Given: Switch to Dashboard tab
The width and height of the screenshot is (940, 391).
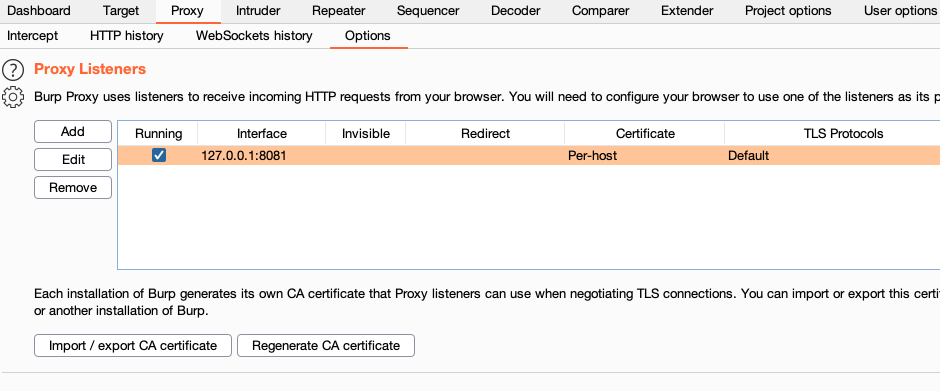Looking at the screenshot, I should tap(39, 11).
